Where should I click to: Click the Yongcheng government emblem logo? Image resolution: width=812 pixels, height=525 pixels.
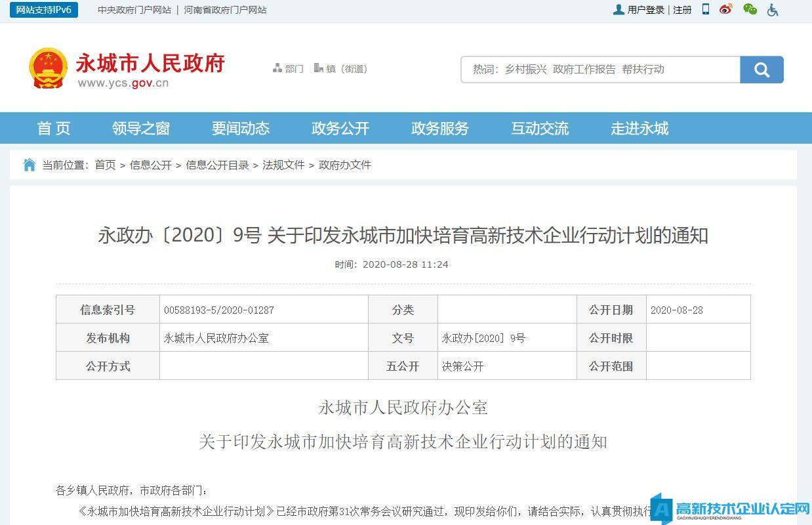tap(48, 68)
